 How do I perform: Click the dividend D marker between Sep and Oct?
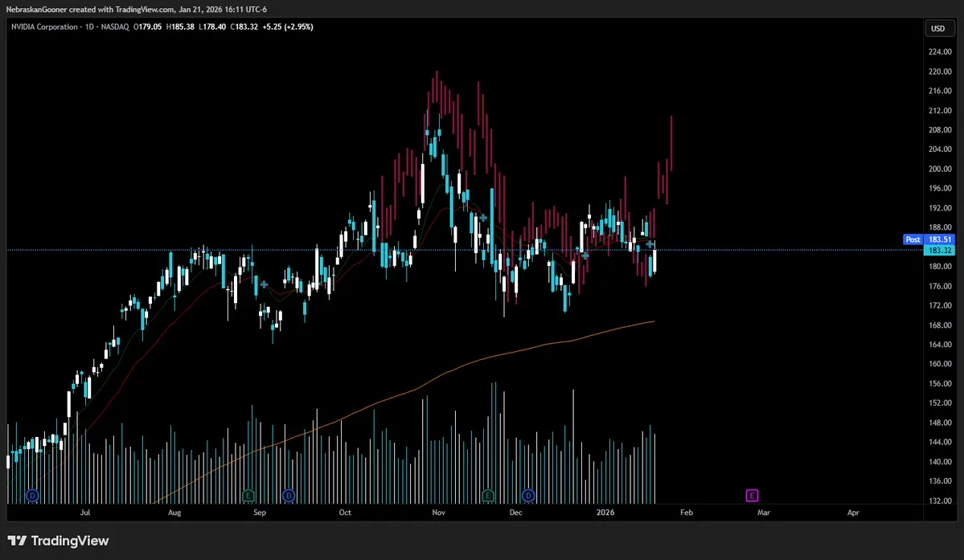289,496
